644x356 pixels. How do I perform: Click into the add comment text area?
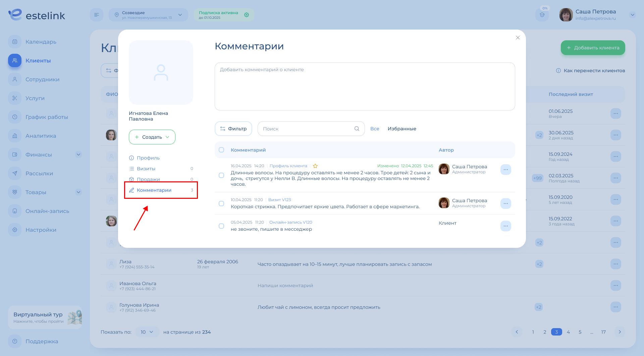click(x=365, y=86)
